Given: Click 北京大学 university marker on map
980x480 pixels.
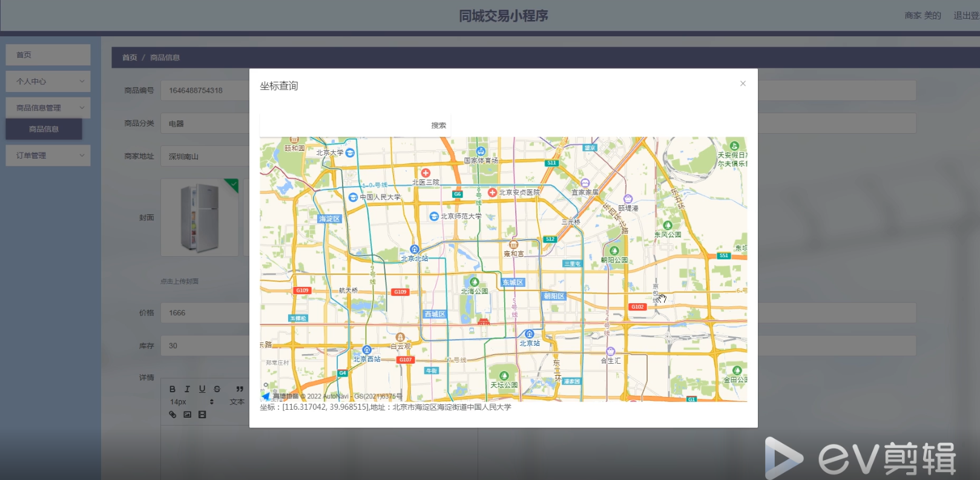Looking at the screenshot, I should [x=349, y=153].
